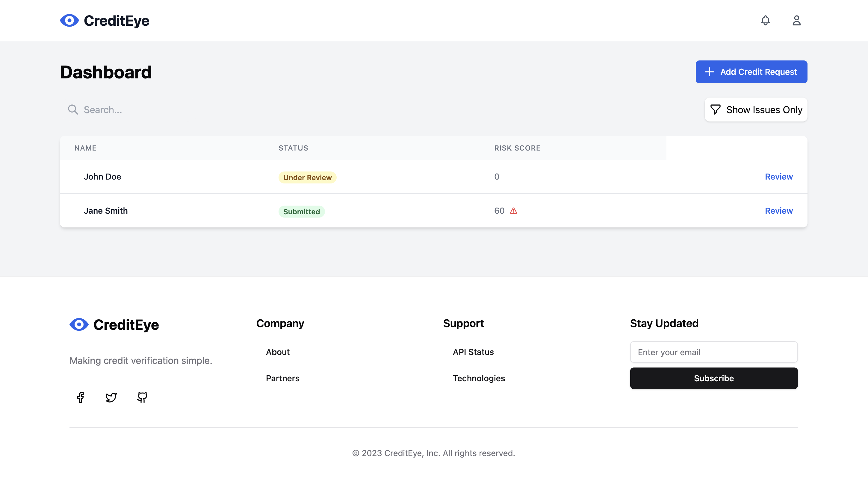The image size is (868, 492).
Task: Review Jane Smith's credit request
Action: coord(778,210)
